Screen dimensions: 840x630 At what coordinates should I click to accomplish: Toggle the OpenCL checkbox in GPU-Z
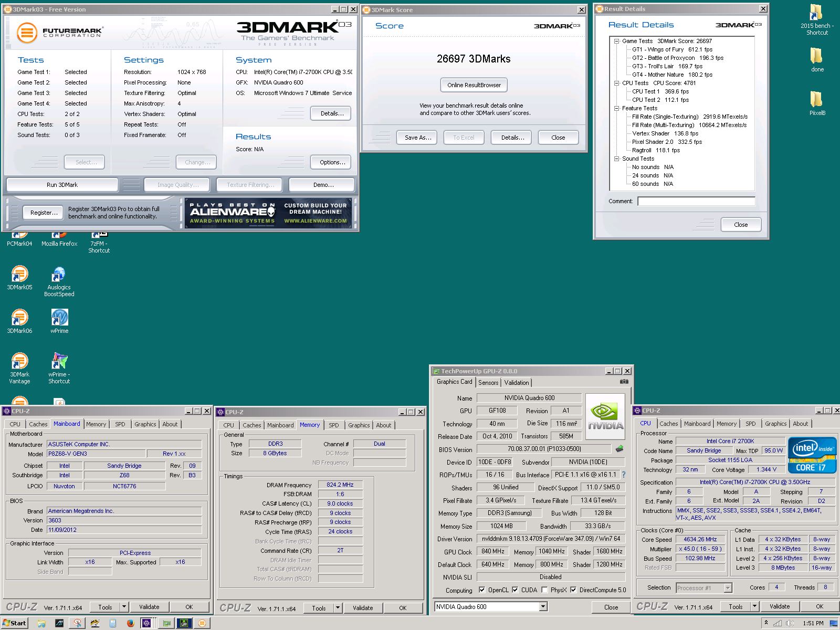pos(481,590)
